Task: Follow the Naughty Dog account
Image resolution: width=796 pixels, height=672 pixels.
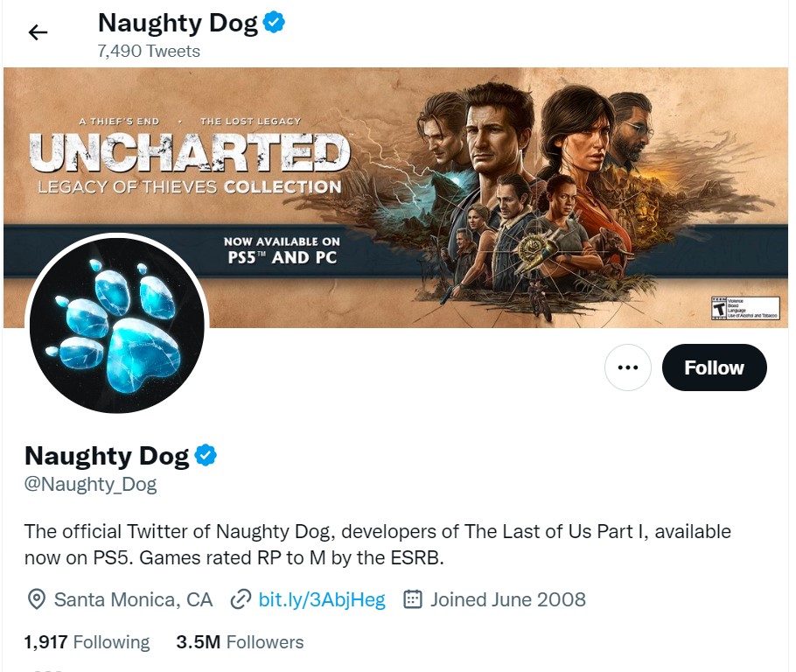Action: click(x=714, y=367)
